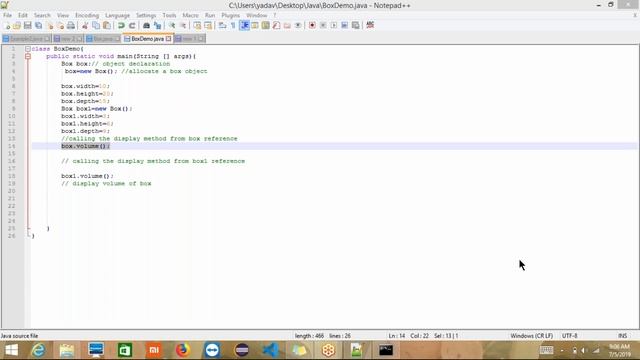Toggle INS mode in status bar
The image size is (640, 360).
[622, 336]
